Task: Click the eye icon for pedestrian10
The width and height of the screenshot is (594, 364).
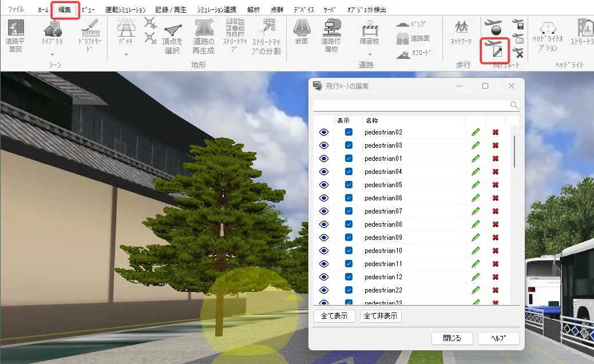Action: pyautogui.click(x=324, y=251)
